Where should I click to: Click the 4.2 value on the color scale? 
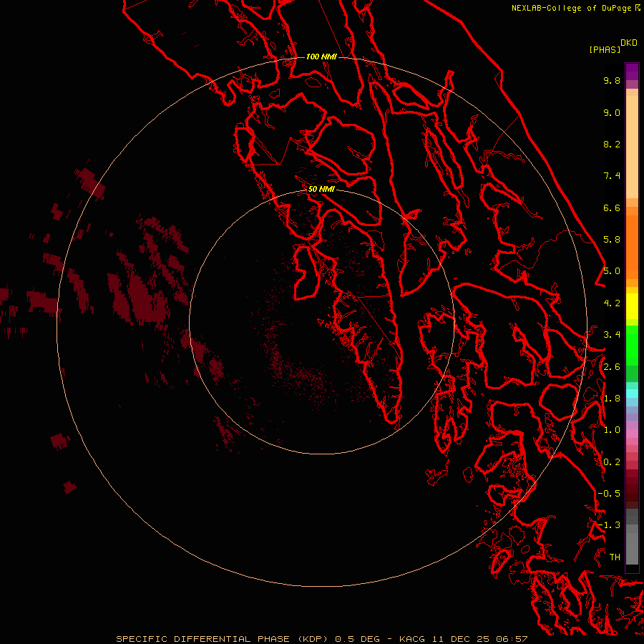point(612,303)
